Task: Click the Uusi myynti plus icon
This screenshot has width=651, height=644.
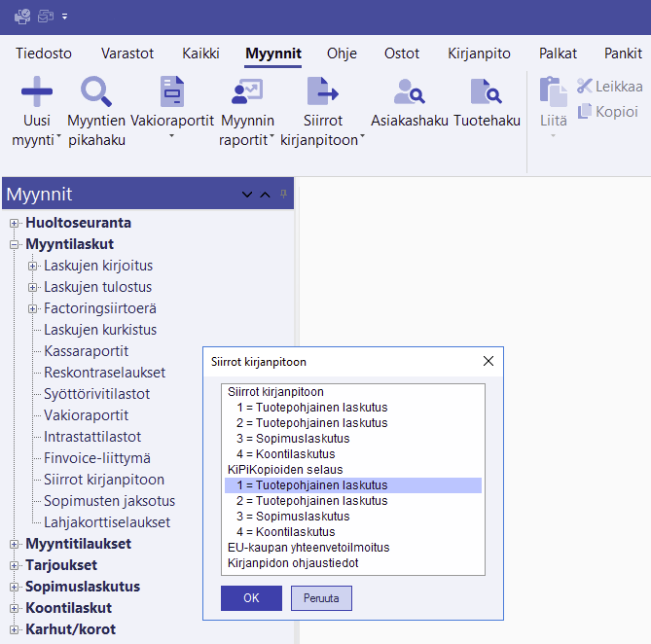Action: click(37, 92)
